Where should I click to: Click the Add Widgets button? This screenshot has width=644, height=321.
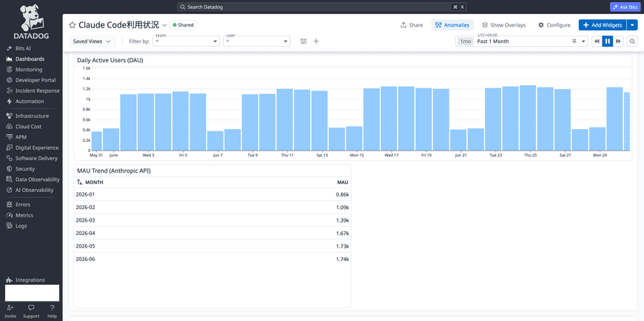tap(603, 25)
